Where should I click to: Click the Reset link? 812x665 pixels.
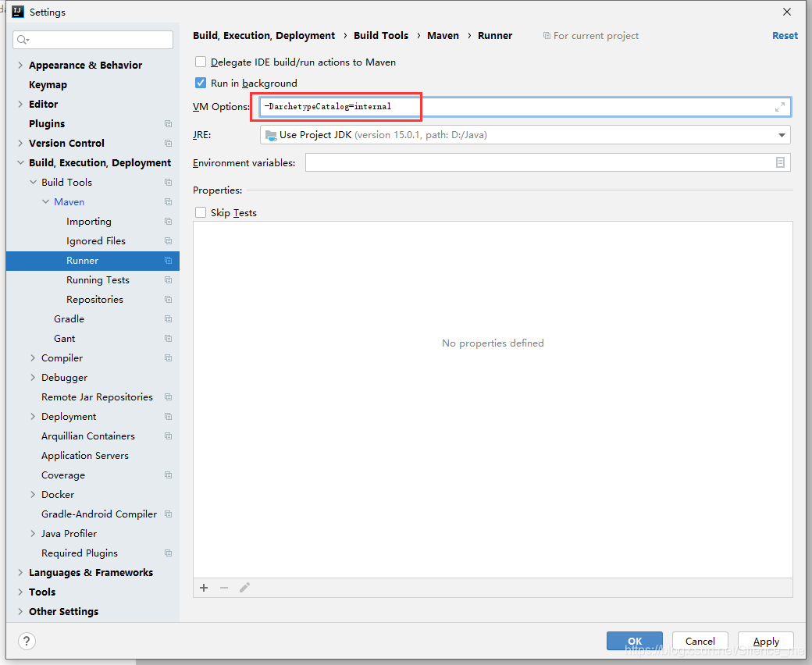(785, 36)
